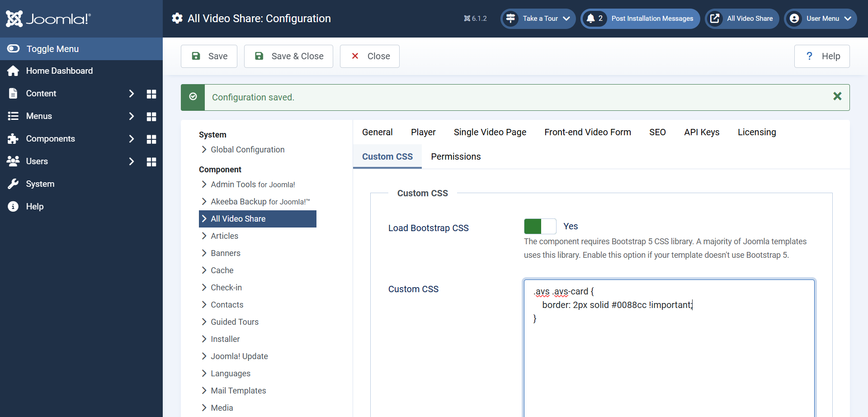This screenshot has height=417, width=868.
Task: Open Mail Templates configuration
Action: (x=238, y=391)
